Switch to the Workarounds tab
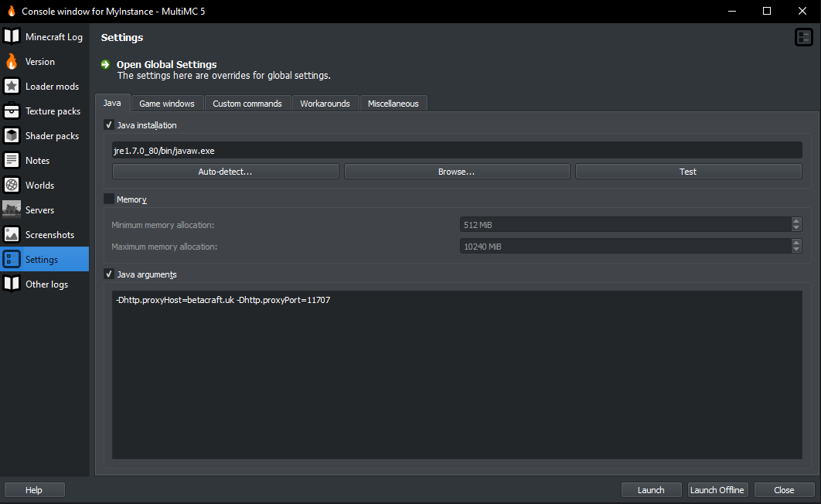 [x=325, y=104]
